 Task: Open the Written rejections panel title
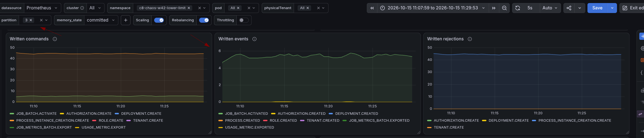[x=445, y=39]
